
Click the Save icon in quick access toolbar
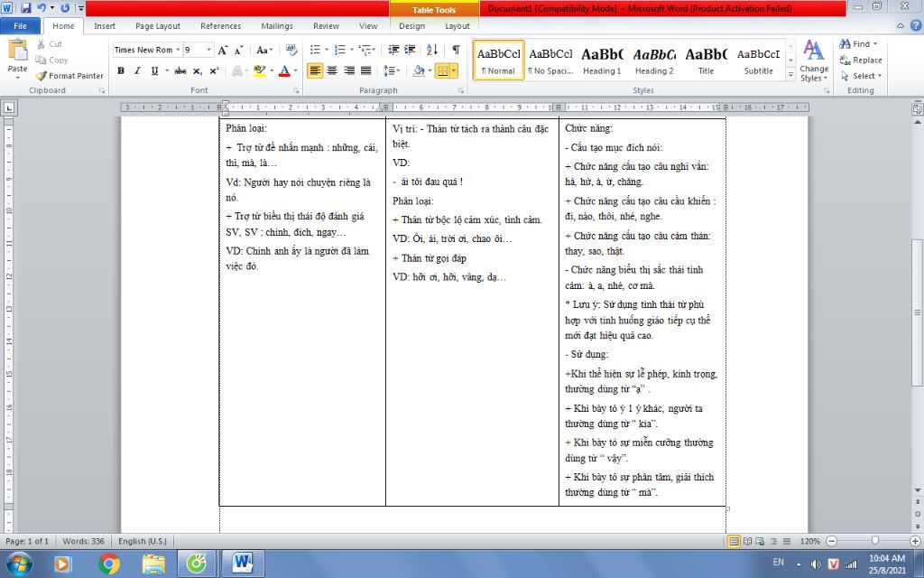coord(25,8)
